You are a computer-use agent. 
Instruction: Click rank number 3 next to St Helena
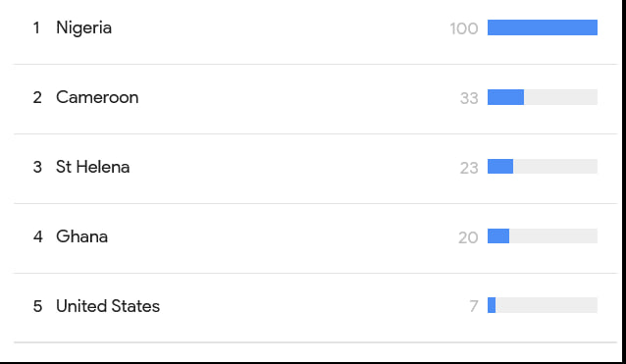pyautogui.click(x=37, y=167)
